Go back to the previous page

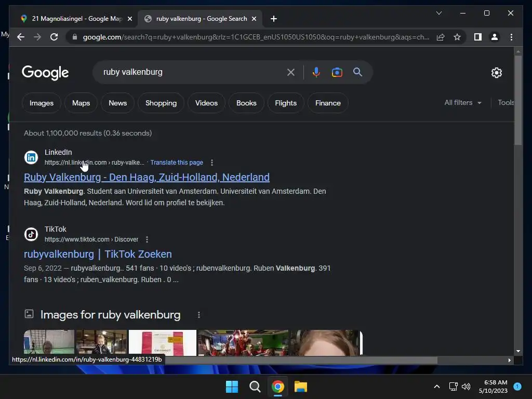coord(21,37)
